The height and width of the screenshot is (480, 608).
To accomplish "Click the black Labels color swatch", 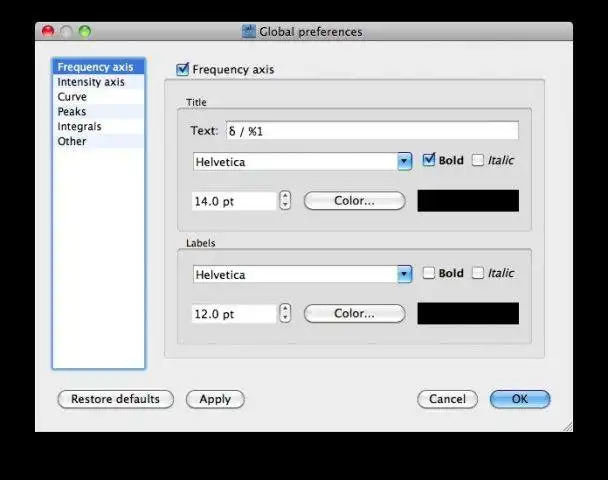I will 468,313.
